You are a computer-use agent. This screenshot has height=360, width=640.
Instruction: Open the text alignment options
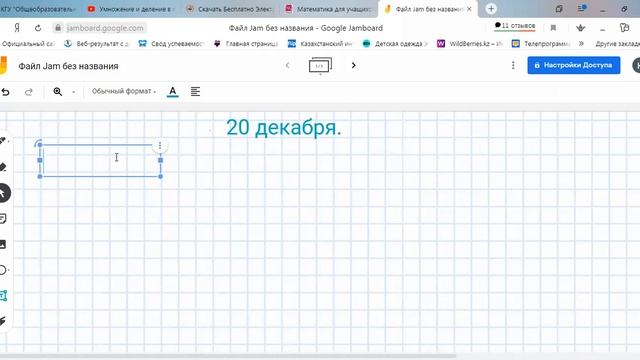[196, 91]
